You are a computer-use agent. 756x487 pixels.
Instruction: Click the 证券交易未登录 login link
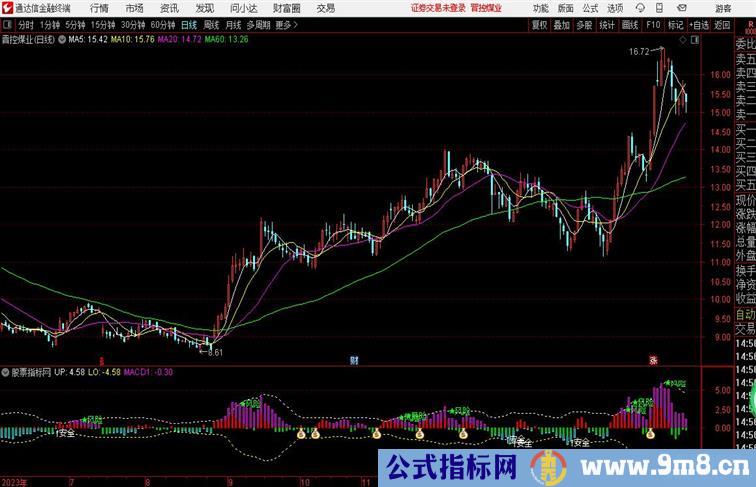(x=438, y=8)
